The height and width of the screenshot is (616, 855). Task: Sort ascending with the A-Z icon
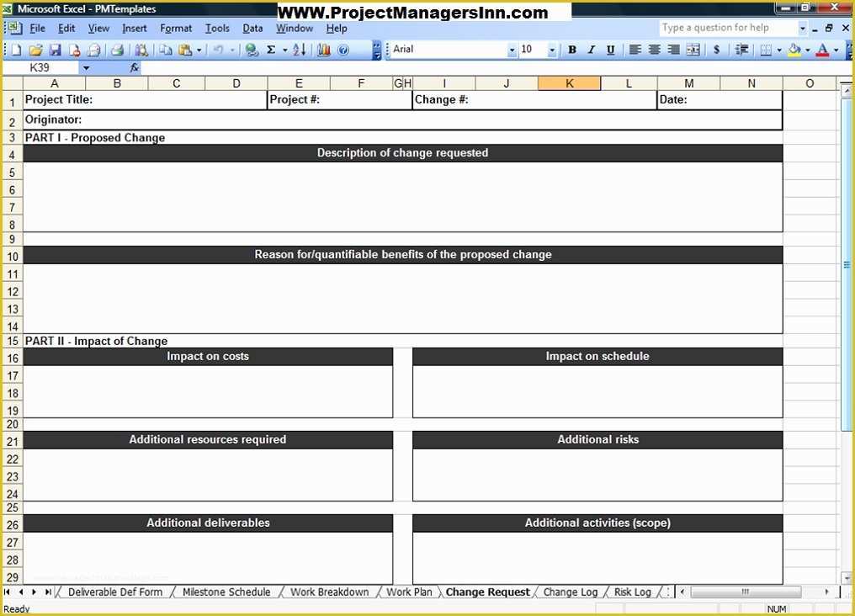tap(299, 50)
